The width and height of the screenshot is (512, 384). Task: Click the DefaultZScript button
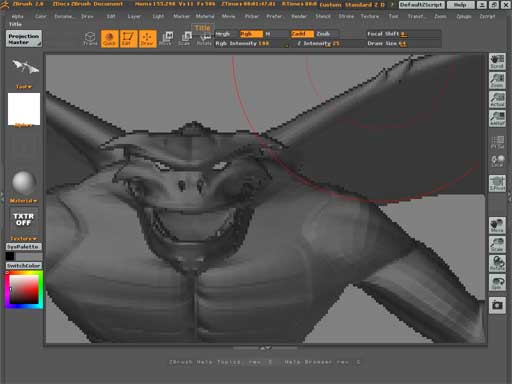pyautogui.click(x=422, y=5)
